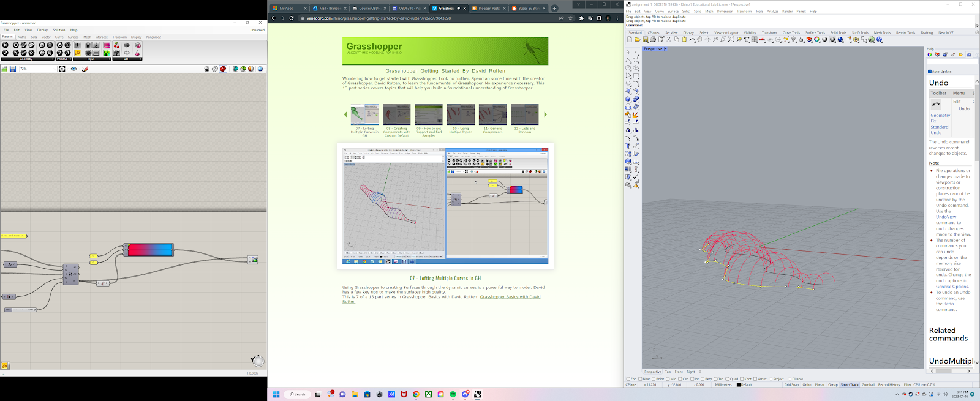Image resolution: width=980 pixels, height=401 pixels.
Task: Toggle the Grid Snap status bar button
Action: pos(791,385)
